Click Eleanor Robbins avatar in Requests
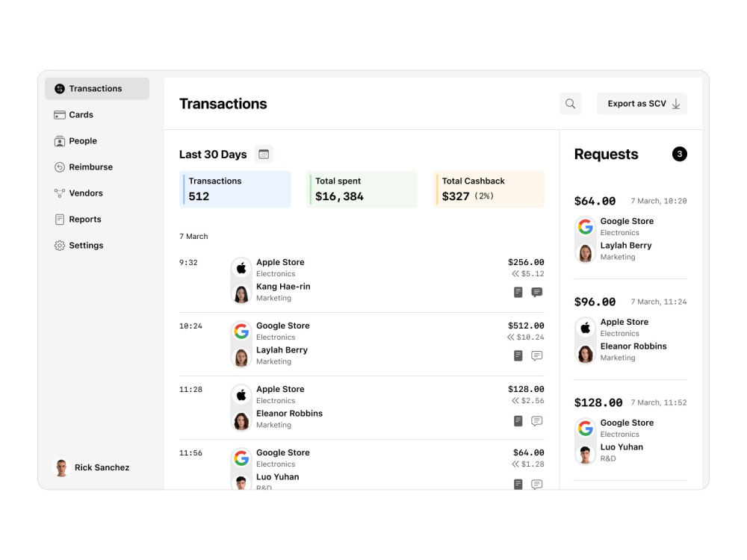Screen dimensions: 747x560 (x=585, y=354)
